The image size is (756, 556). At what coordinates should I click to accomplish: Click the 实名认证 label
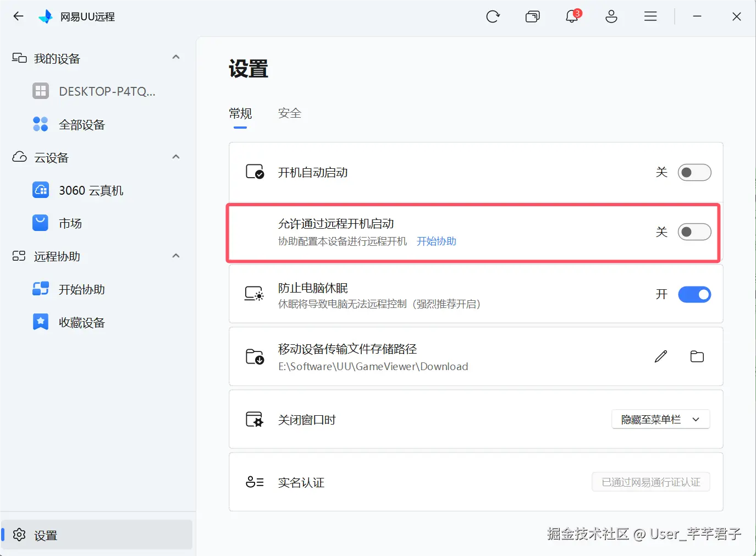[301, 483]
